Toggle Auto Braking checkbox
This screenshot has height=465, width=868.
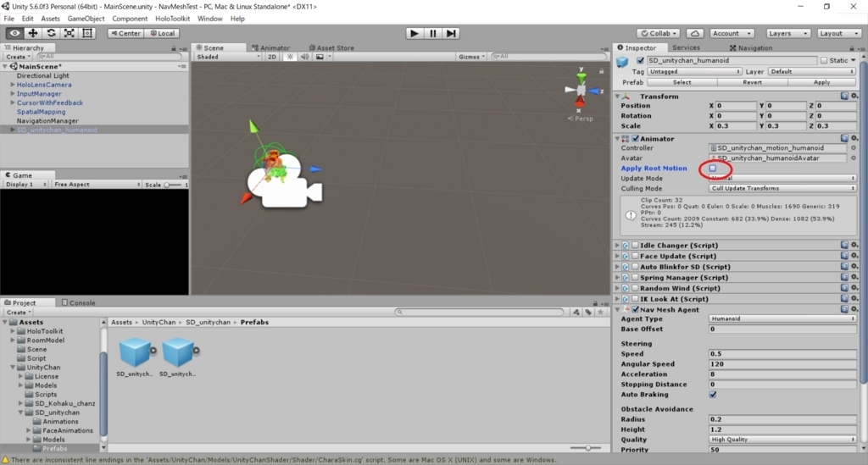[712, 394]
